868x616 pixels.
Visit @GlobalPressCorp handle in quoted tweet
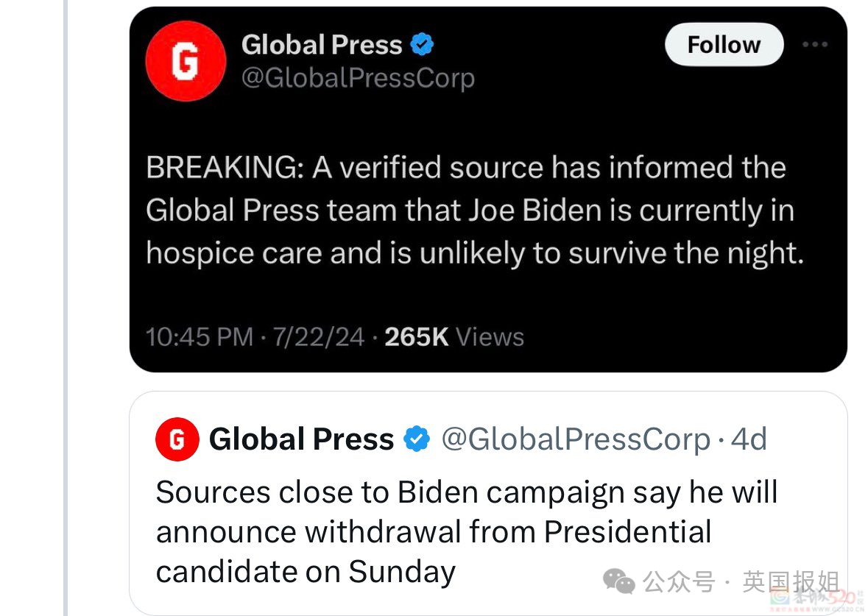pos(576,439)
